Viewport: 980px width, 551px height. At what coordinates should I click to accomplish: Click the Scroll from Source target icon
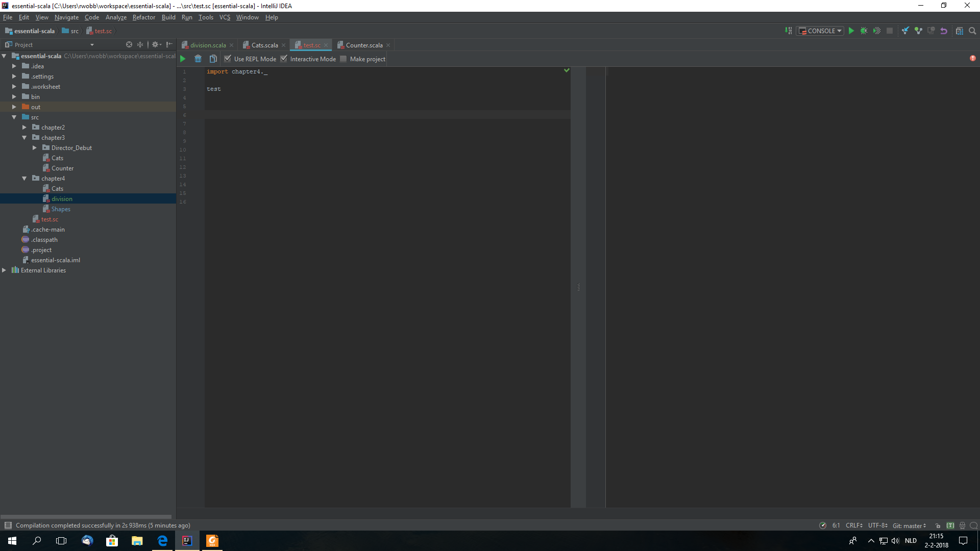pos(129,44)
